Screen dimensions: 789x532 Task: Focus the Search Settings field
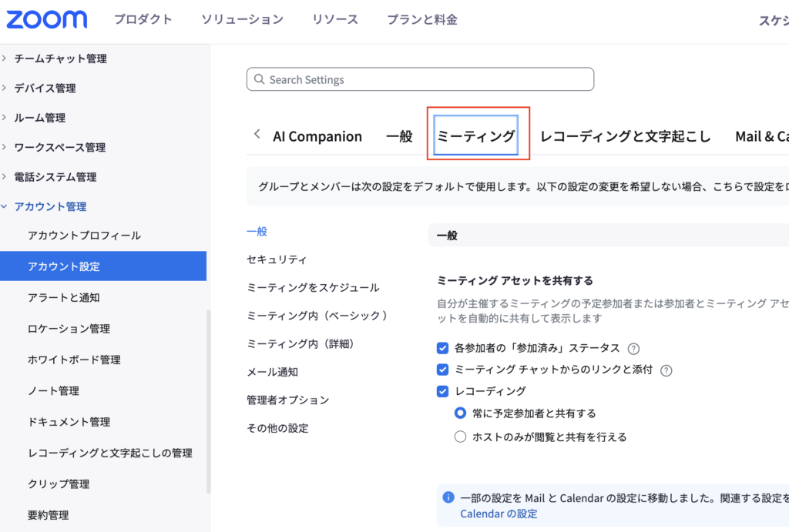(x=420, y=79)
